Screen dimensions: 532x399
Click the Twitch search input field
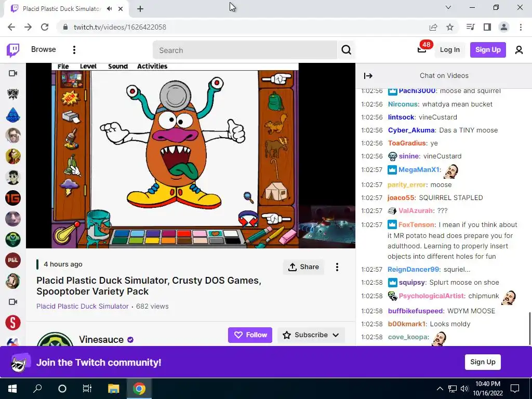coord(245,50)
